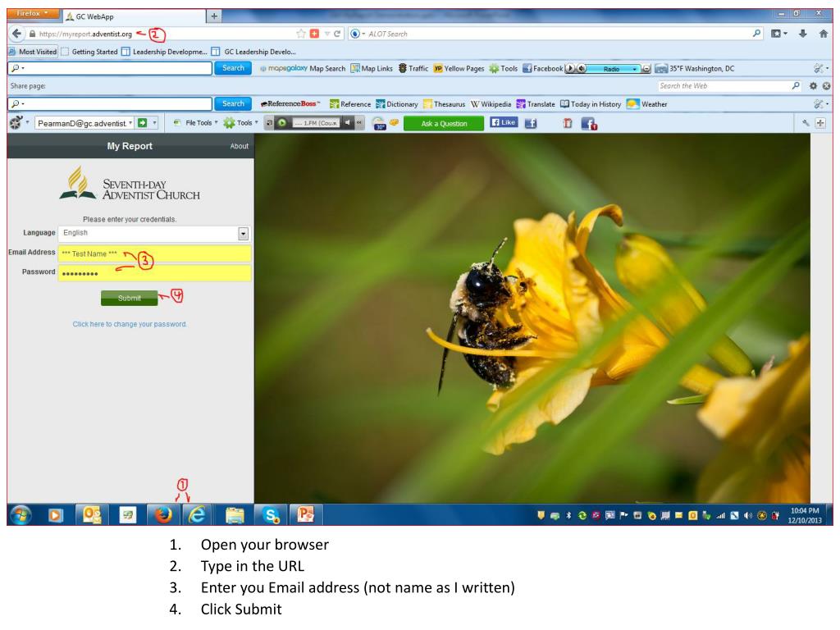This screenshot has height=630, width=840.
Task: Click the red trash toolbar icon
Action: (568, 123)
